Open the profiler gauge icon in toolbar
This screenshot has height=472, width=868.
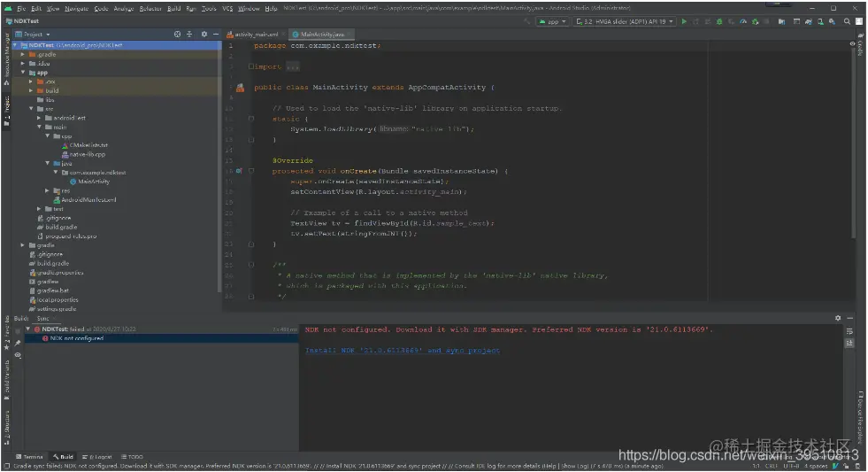pyautogui.click(x=743, y=21)
